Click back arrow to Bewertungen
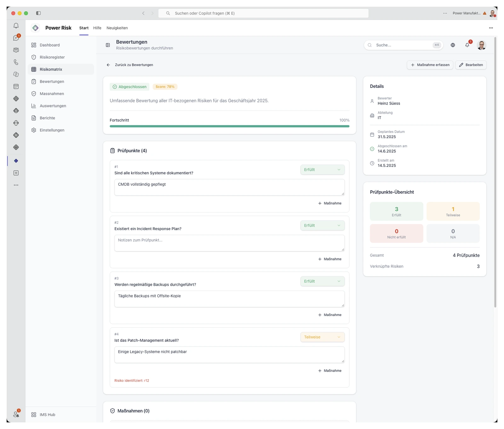 (108, 65)
